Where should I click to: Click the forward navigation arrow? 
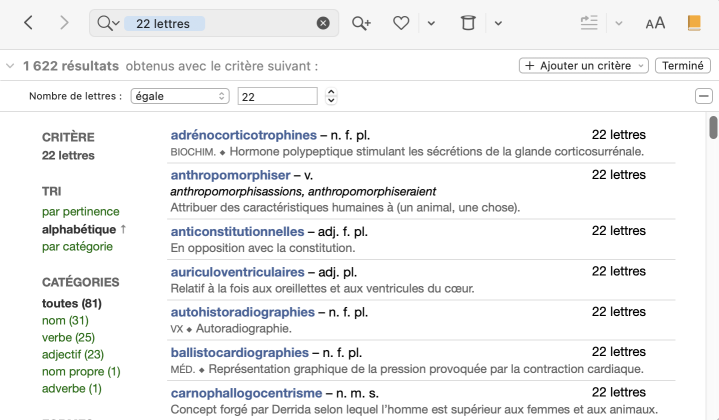tap(64, 23)
